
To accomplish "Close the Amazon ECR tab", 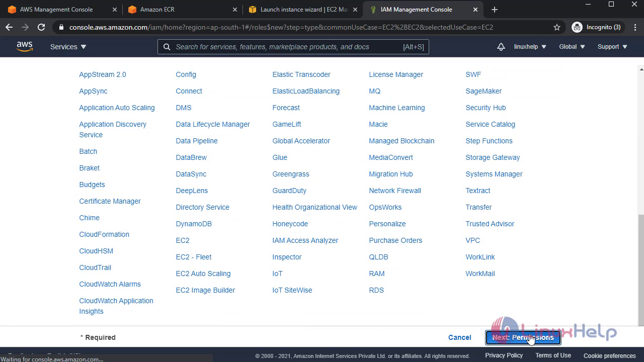I will click(235, 10).
